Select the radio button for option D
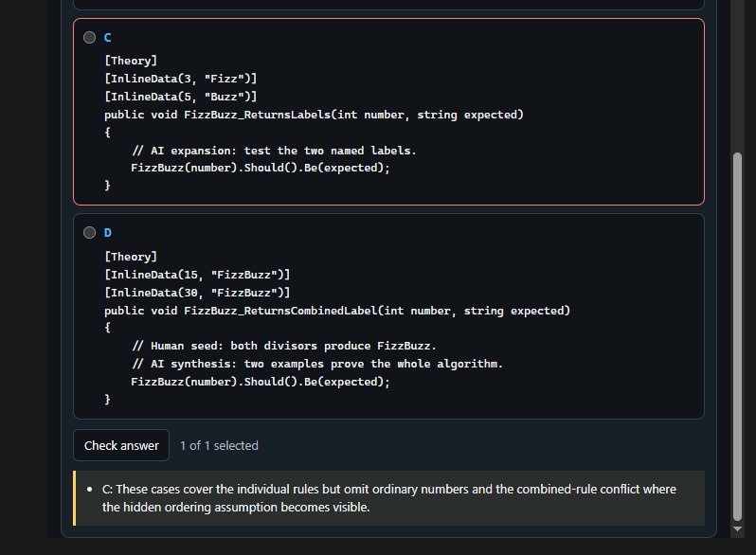This screenshot has width=756, height=555. point(89,233)
